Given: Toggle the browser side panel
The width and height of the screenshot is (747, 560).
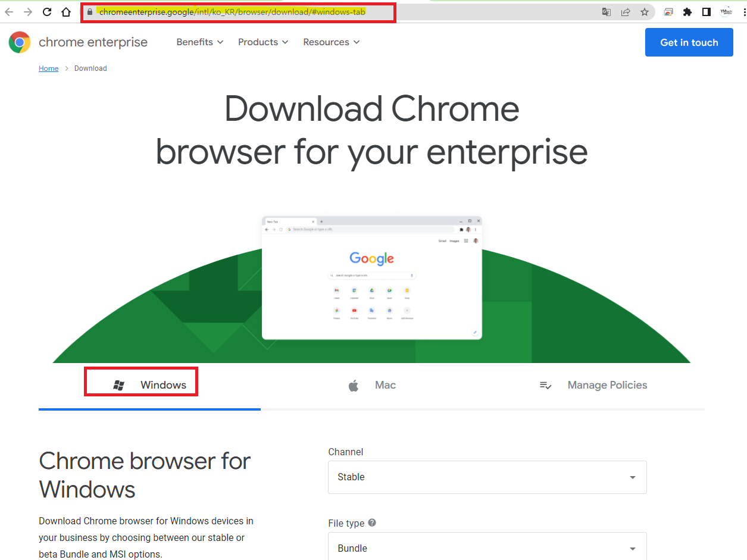Looking at the screenshot, I should 707,12.
